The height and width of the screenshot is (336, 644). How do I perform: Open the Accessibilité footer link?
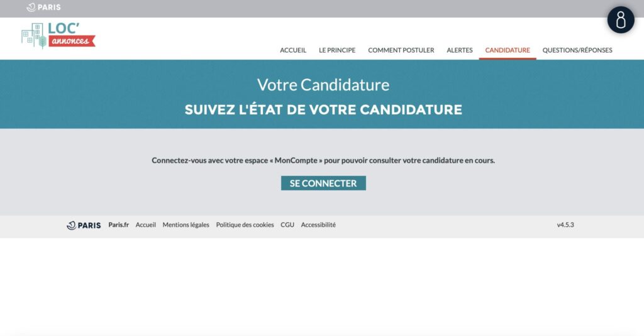(x=318, y=225)
